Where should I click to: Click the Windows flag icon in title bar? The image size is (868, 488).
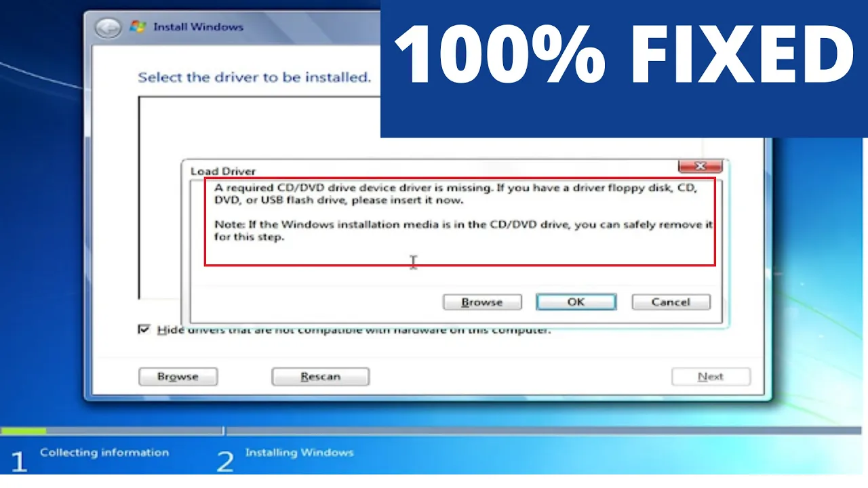pyautogui.click(x=138, y=27)
